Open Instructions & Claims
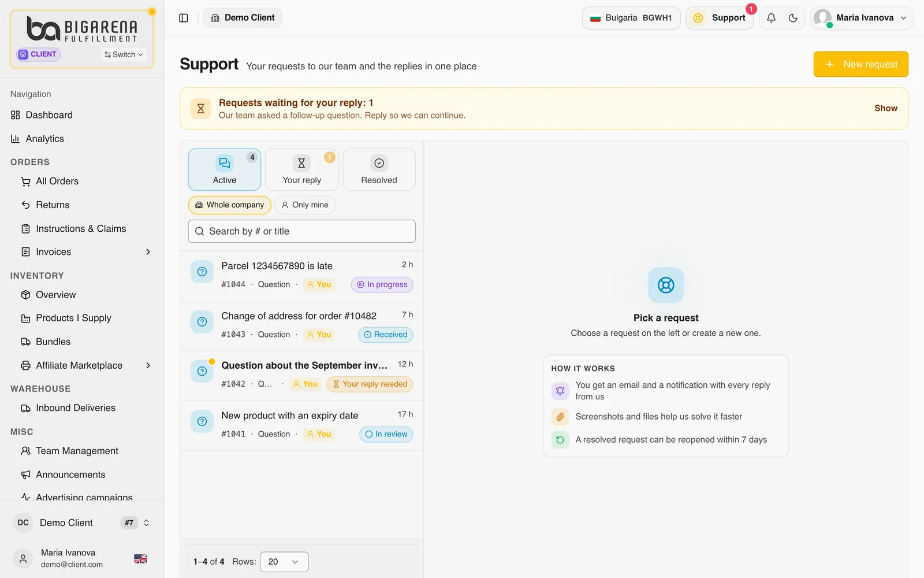 pyautogui.click(x=82, y=229)
